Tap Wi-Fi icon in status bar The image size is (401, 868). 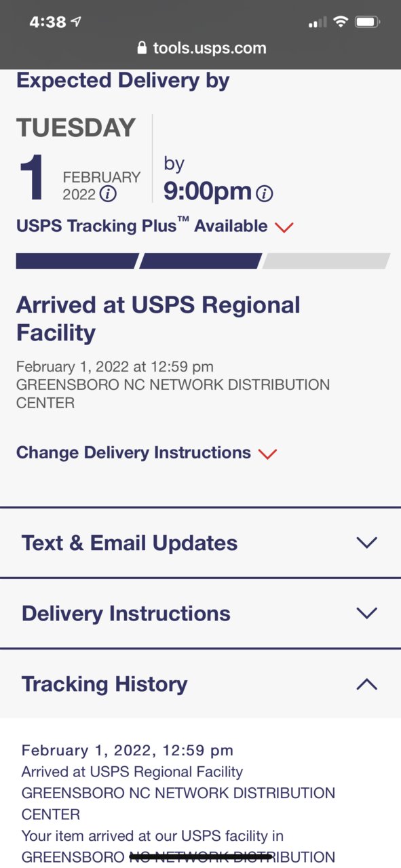[x=339, y=22]
